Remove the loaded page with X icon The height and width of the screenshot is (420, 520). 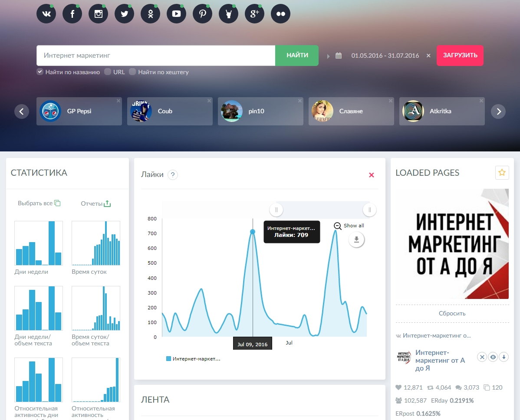coord(482,357)
